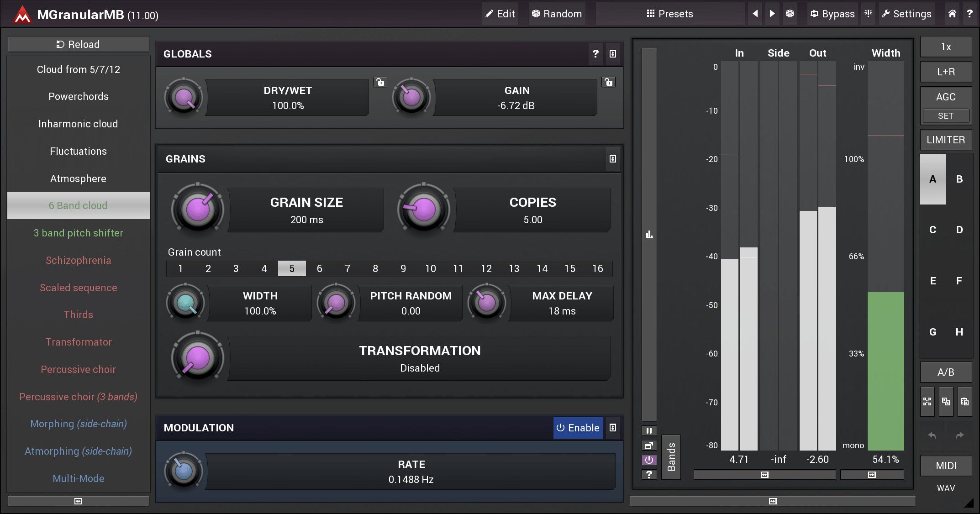The height and width of the screenshot is (514, 980).
Task: Click the Width value field
Action: (260, 303)
